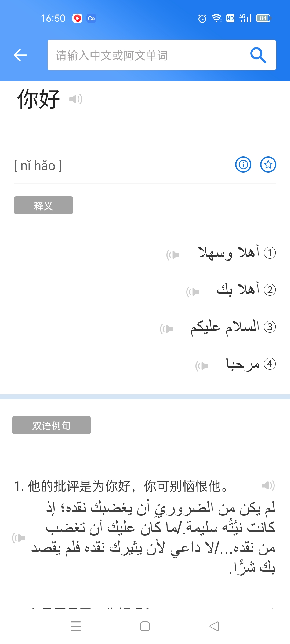Tap the back arrow icon
Image resolution: width=290 pixels, height=644 pixels.
[x=20, y=55]
